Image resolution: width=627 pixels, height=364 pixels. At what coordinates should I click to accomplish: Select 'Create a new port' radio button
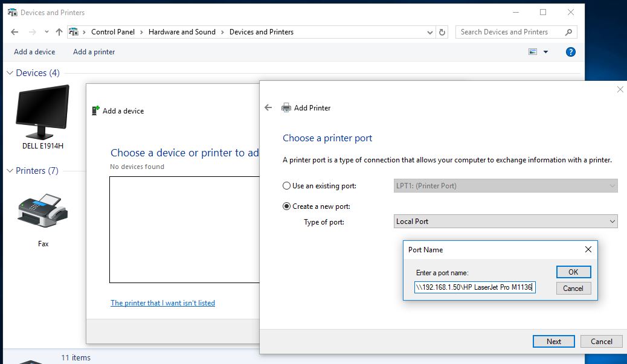287,206
